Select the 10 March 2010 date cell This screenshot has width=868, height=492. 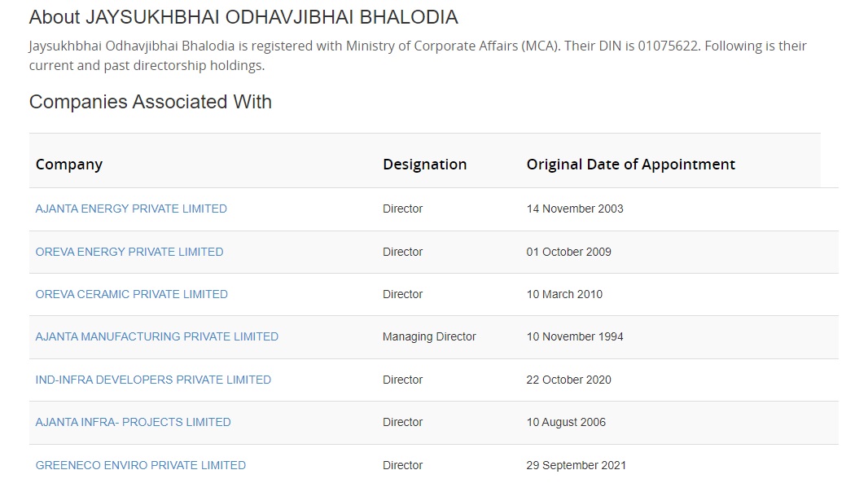tap(564, 294)
